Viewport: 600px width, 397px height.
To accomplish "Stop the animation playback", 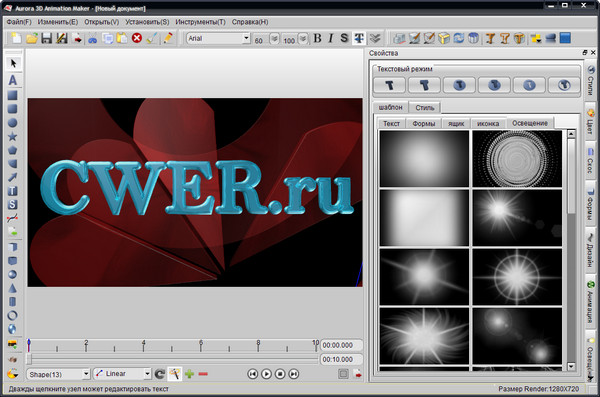I will tap(280, 374).
